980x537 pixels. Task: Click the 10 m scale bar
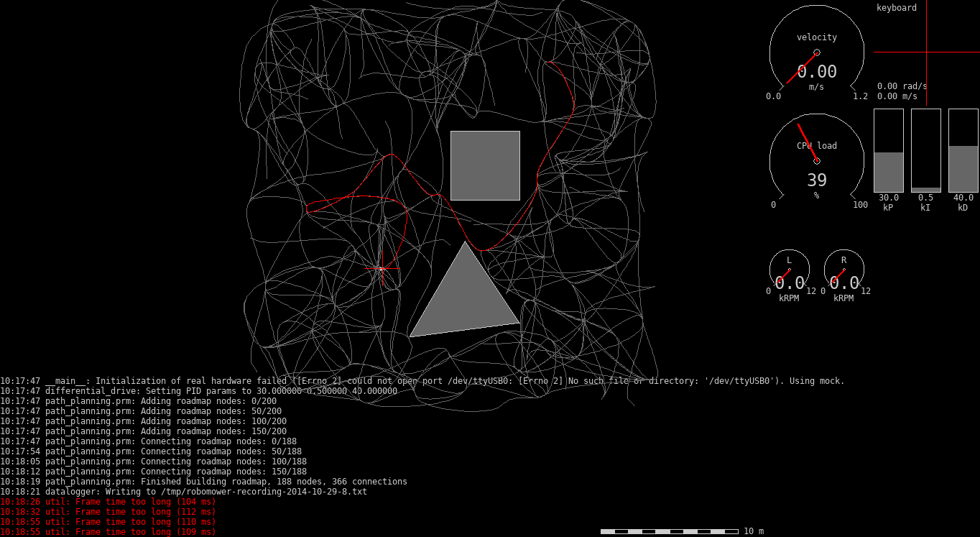(670, 531)
